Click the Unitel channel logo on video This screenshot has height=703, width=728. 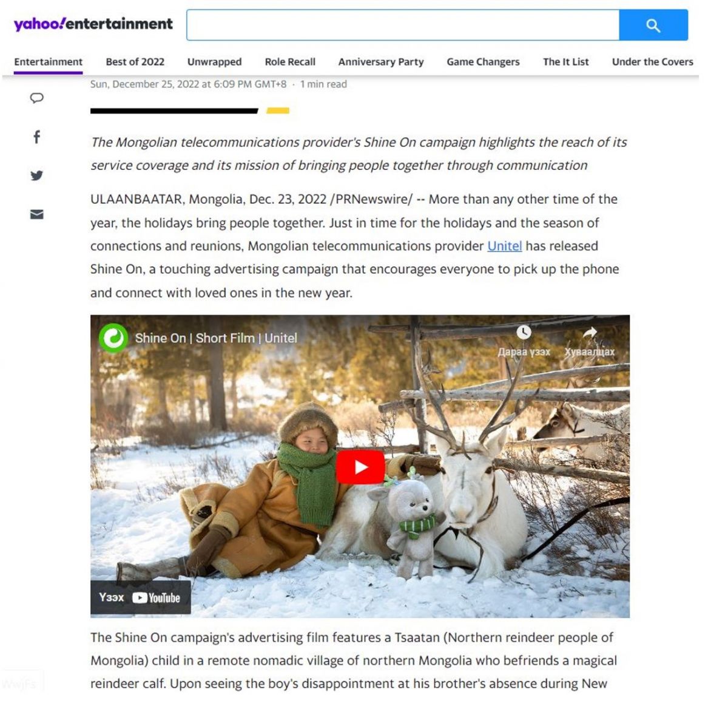[x=113, y=338]
